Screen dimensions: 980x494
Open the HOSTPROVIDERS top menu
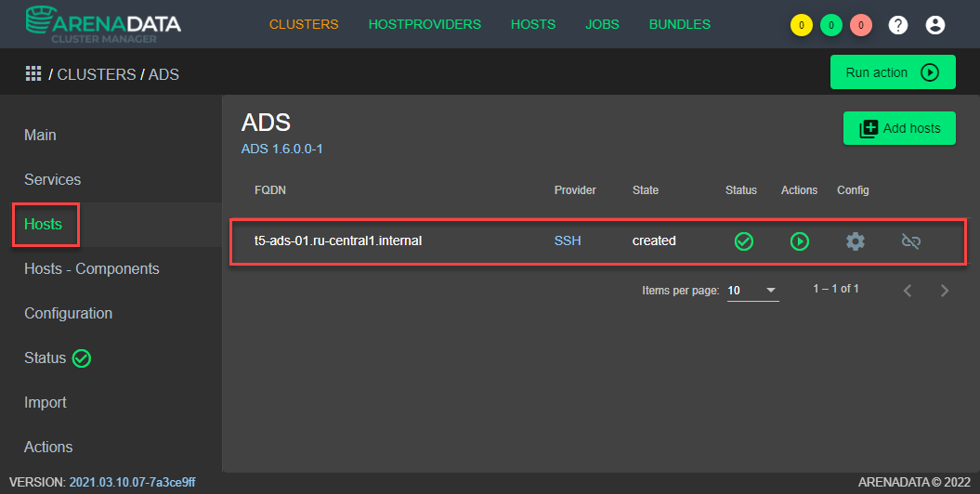(x=425, y=25)
